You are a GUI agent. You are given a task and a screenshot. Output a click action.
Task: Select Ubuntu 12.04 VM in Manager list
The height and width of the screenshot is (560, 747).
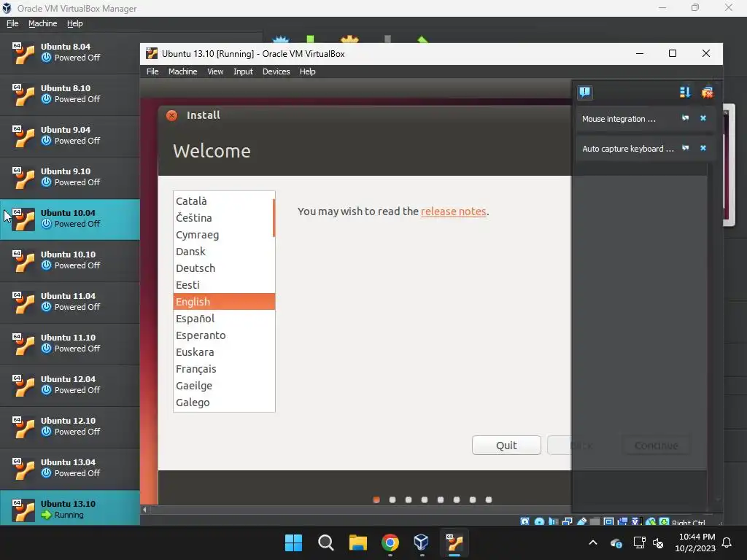pos(70,385)
